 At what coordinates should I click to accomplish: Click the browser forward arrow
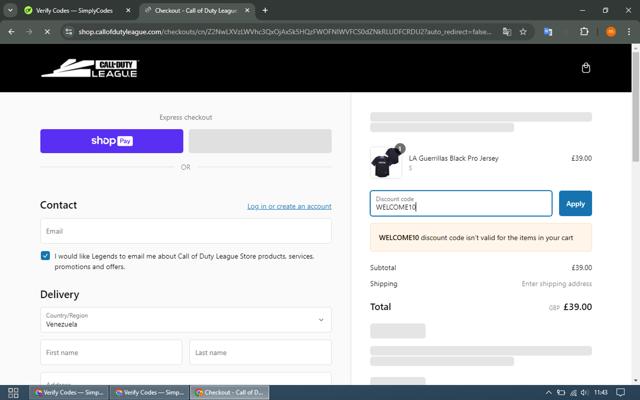pos(29,31)
